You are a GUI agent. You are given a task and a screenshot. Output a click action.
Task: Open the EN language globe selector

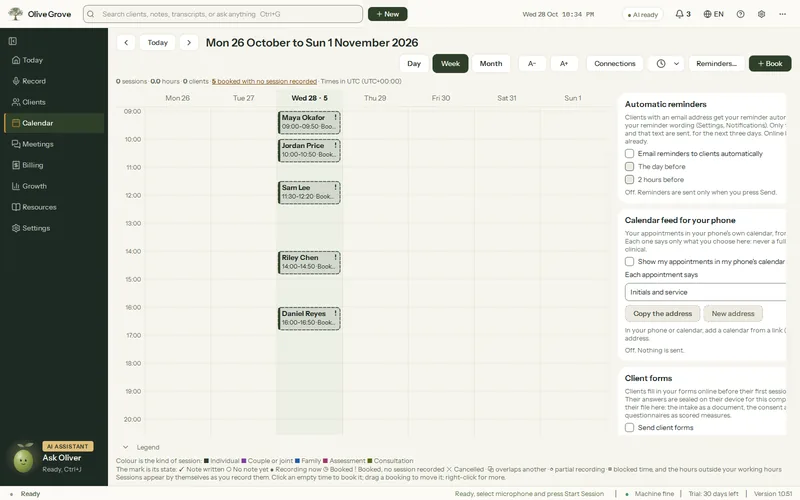click(713, 14)
